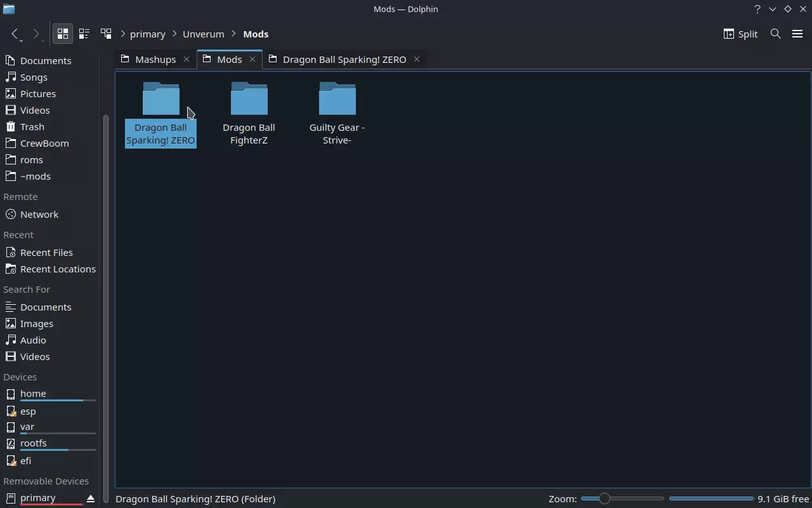
Task: Expand the breadcrumb arrow before primary
Action: [x=123, y=34]
